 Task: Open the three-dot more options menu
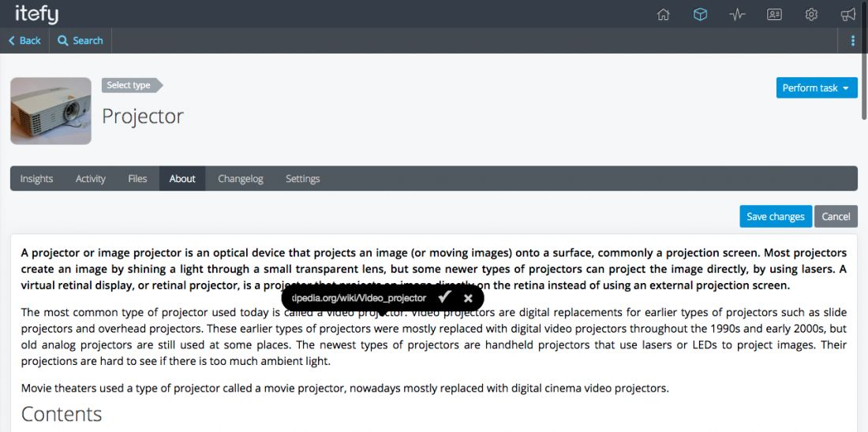pyautogui.click(x=853, y=41)
